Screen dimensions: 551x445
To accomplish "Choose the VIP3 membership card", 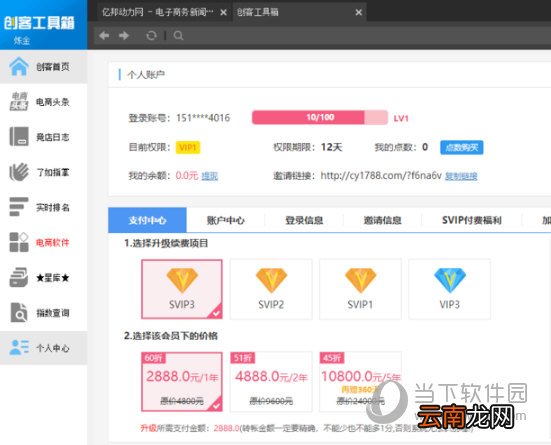I will click(x=449, y=289).
